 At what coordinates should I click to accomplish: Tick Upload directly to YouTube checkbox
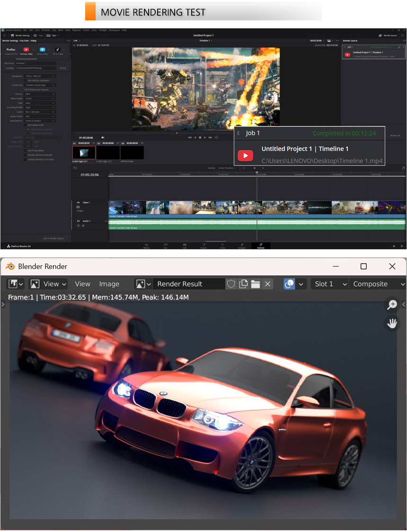26,160
